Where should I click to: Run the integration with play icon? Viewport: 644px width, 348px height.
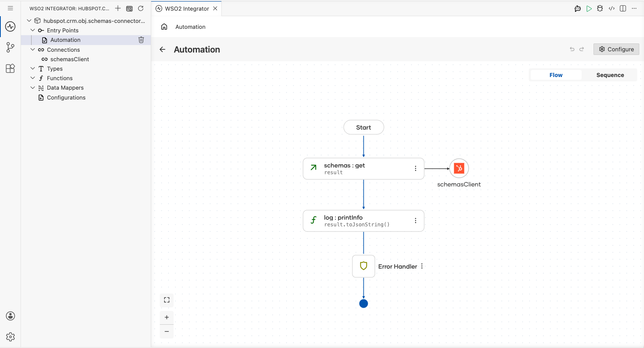(x=589, y=9)
